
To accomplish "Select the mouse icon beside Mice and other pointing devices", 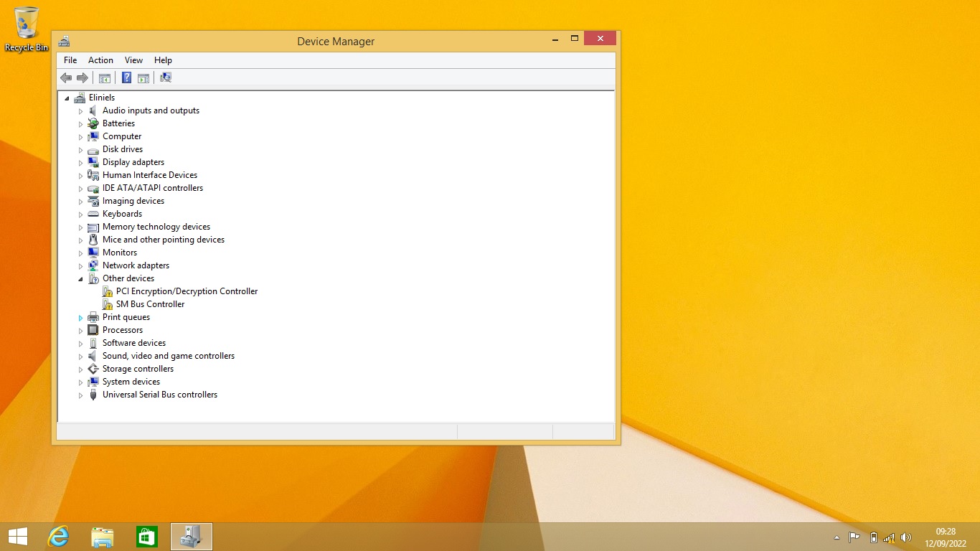I will click(x=93, y=240).
